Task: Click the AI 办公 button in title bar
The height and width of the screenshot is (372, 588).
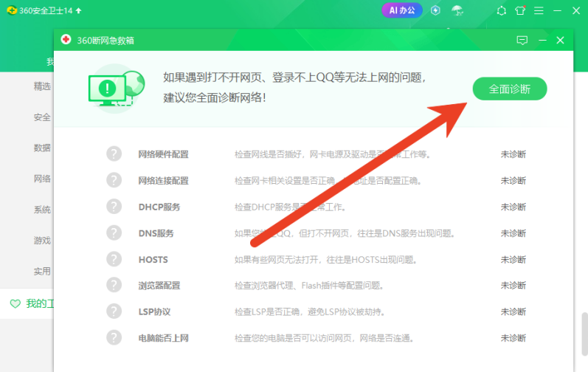Action: (402, 10)
